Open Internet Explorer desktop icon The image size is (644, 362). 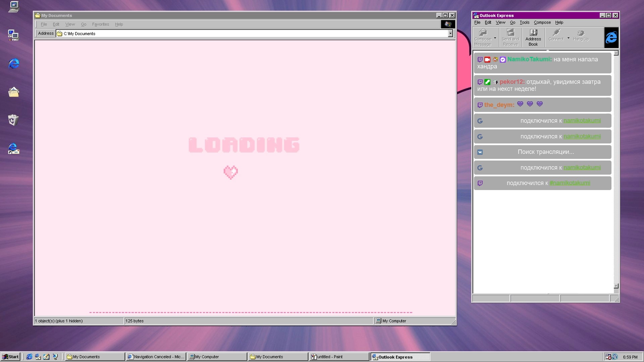(x=13, y=63)
